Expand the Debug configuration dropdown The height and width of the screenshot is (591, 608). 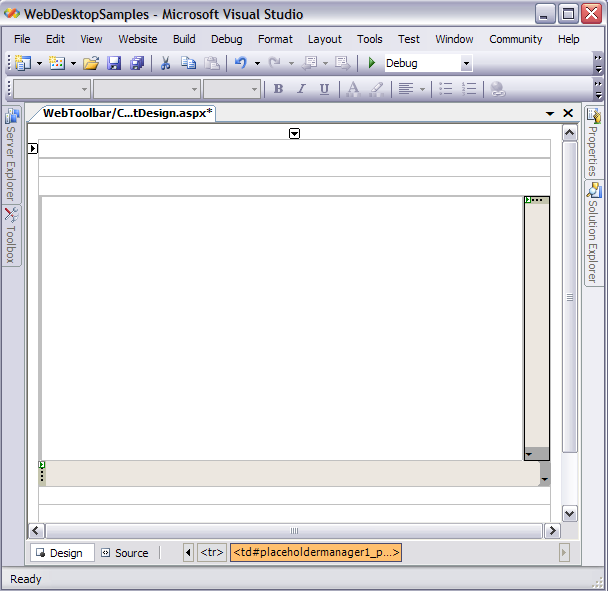[x=466, y=63]
